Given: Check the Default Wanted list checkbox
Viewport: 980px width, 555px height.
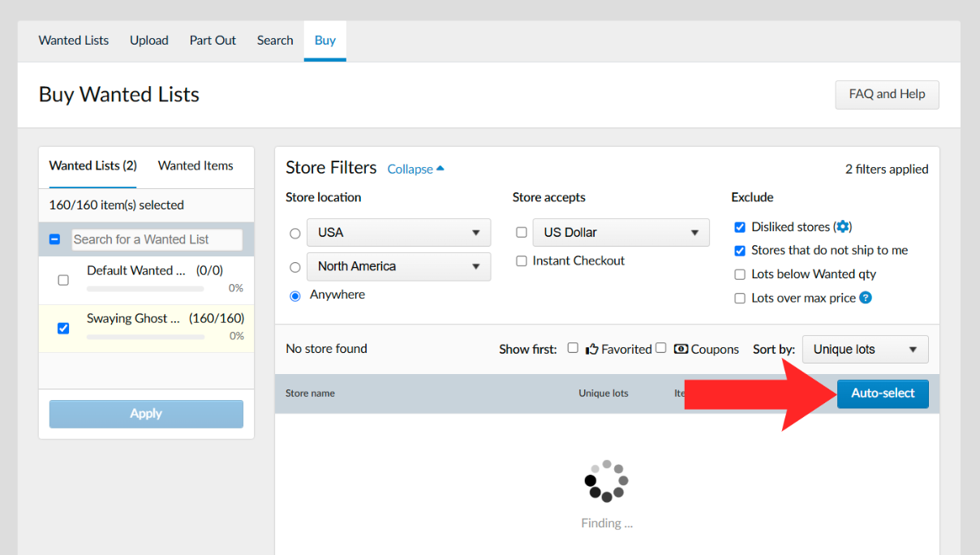Looking at the screenshot, I should click(63, 280).
